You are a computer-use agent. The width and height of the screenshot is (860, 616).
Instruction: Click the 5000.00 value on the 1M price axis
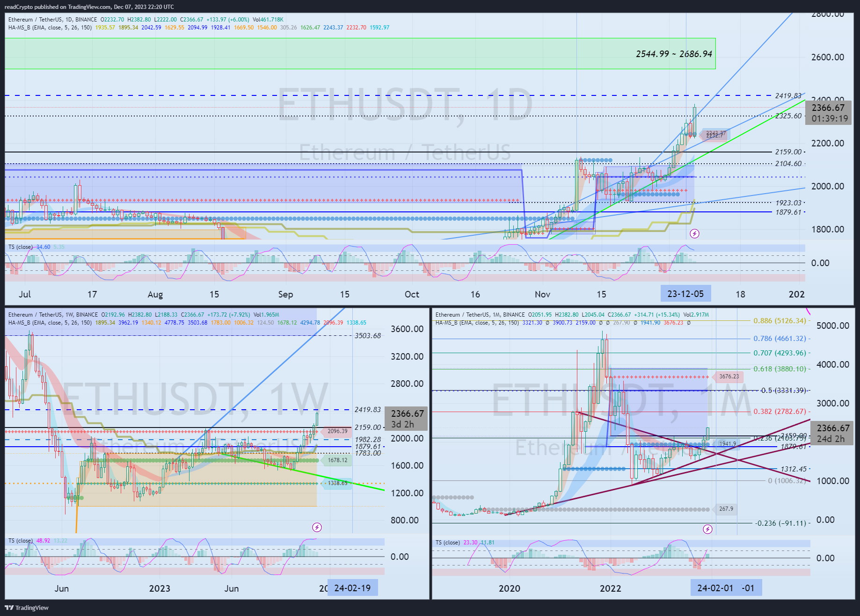[833, 326]
